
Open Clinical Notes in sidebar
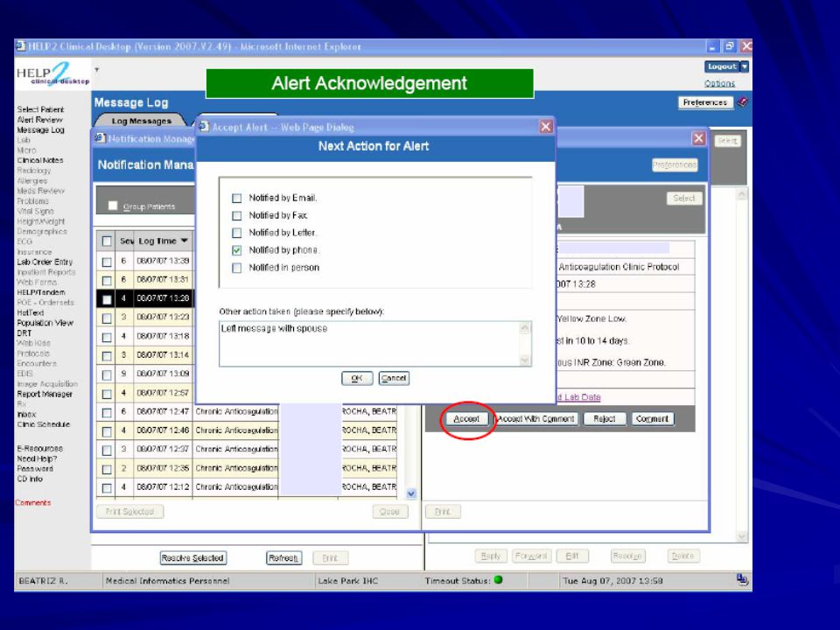pyautogui.click(x=40, y=160)
